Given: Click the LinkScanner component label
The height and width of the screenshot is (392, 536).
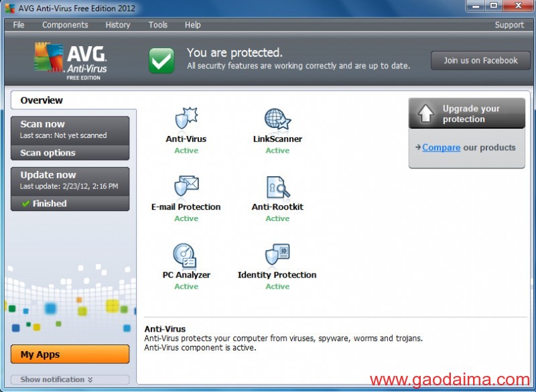Looking at the screenshot, I should 277,139.
